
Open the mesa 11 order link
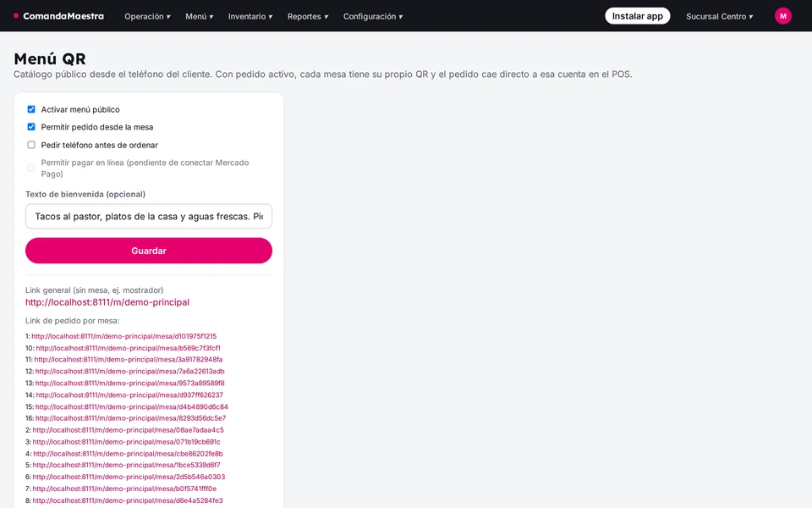coord(129,360)
